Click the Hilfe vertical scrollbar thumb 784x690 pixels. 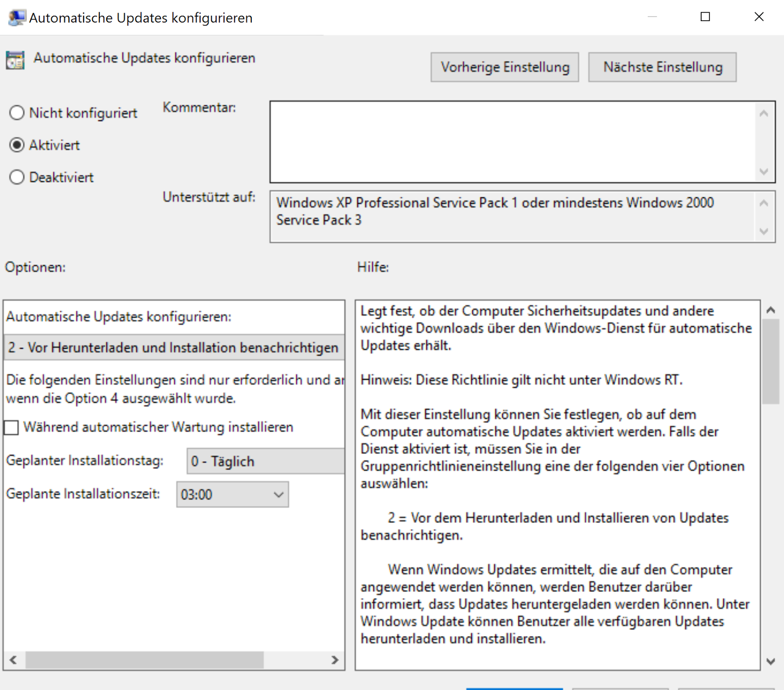[x=771, y=362]
